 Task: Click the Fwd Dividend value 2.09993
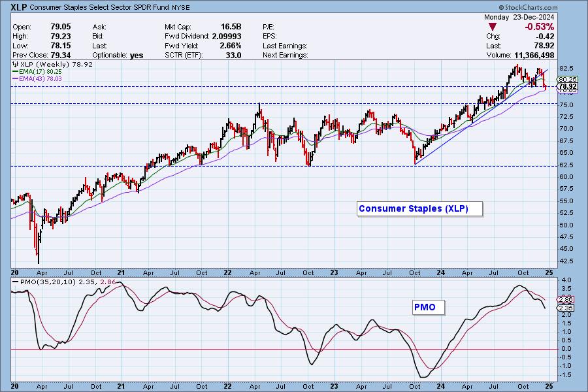[227, 37]
